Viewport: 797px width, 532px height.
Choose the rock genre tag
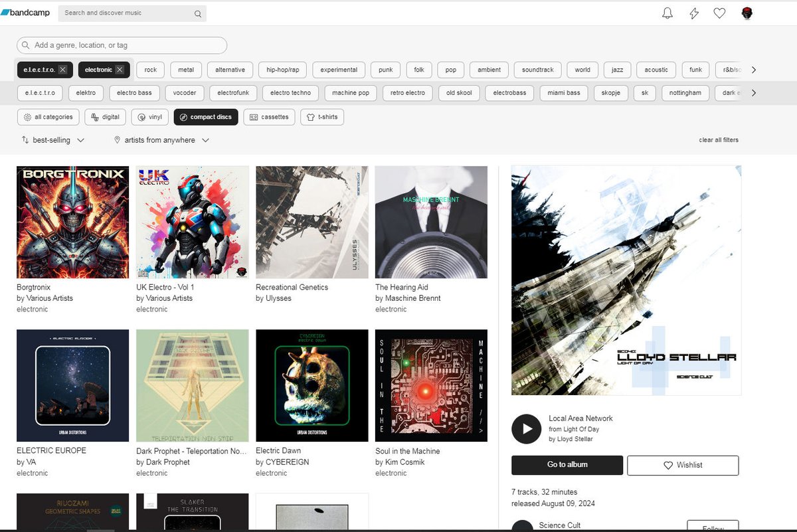pos(151,70)
